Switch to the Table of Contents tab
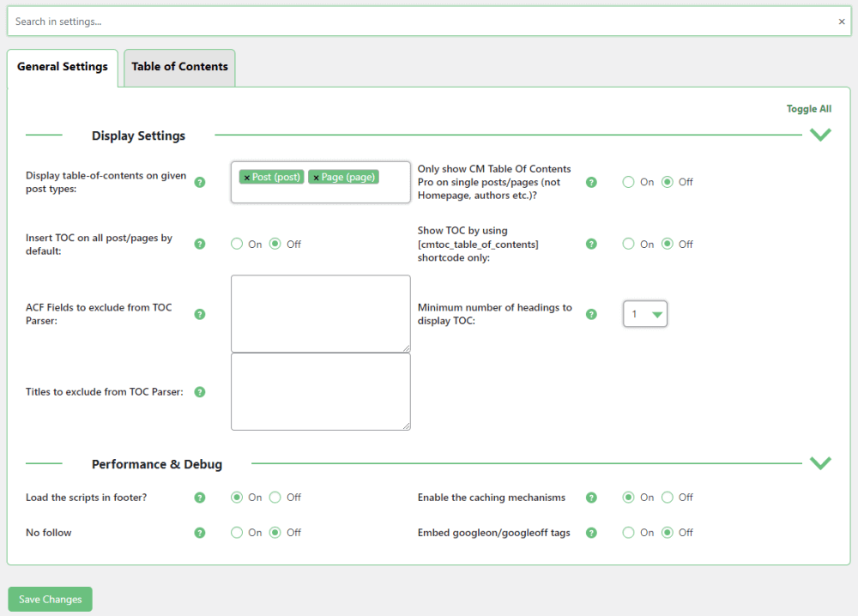This screenshot has width=858, height=616. click(x=179, y=67)
